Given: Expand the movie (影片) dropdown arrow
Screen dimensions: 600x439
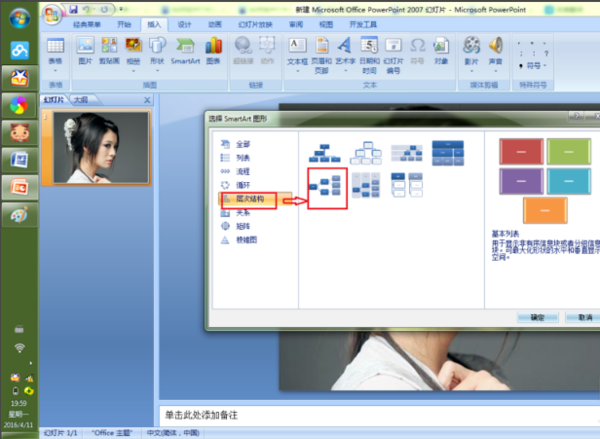Looking at the screenshot, I should [x=471, y=71].
